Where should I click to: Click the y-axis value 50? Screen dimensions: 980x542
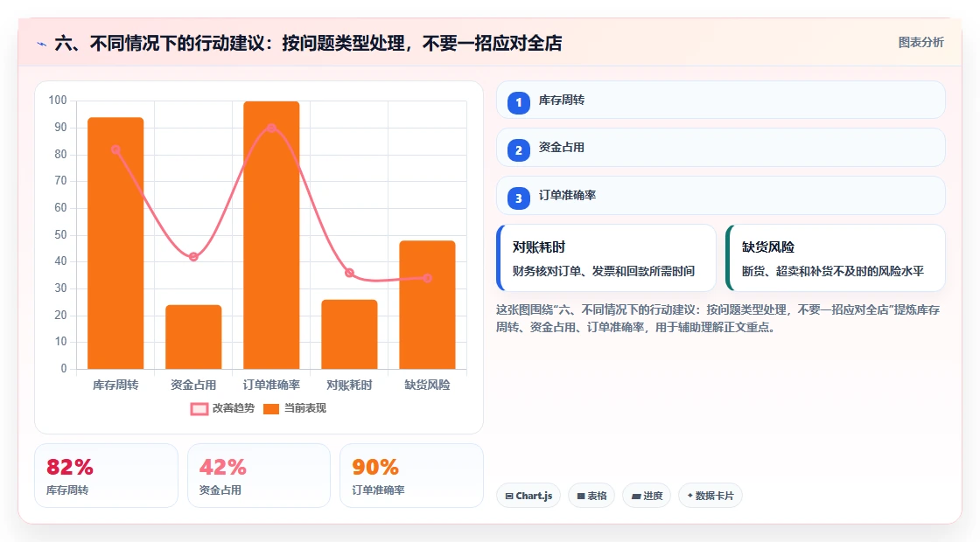click(x=60, y=235)
